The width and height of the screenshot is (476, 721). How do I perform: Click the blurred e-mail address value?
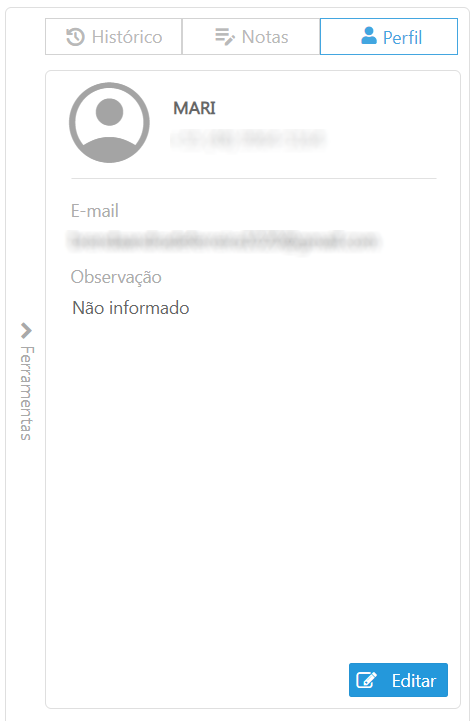tap(224, 240)
